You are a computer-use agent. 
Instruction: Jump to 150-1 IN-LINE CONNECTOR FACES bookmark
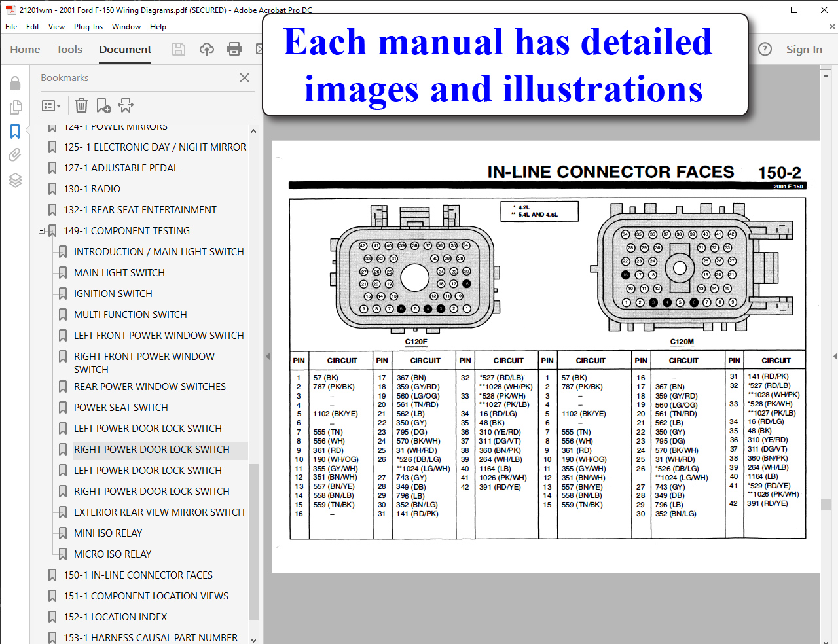click(137, 575)
